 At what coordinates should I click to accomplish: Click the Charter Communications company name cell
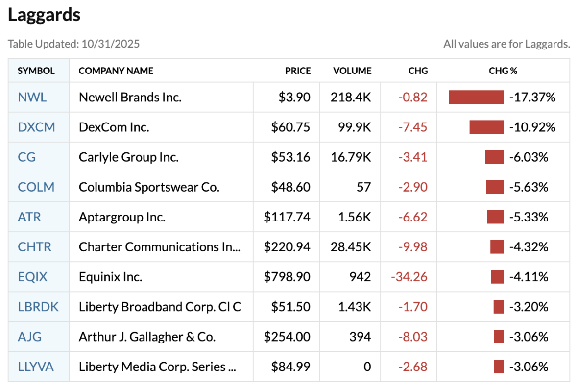pyautogui.click(x=160, y=247)
